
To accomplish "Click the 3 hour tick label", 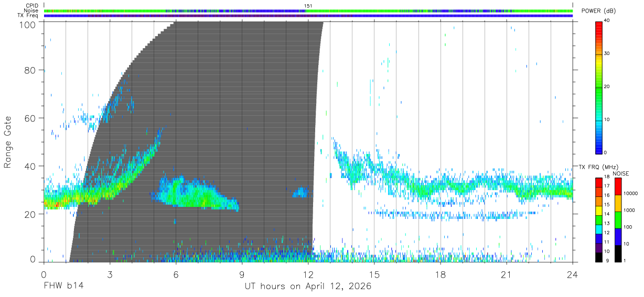I will pyautogui.click(x=110, y=274).
